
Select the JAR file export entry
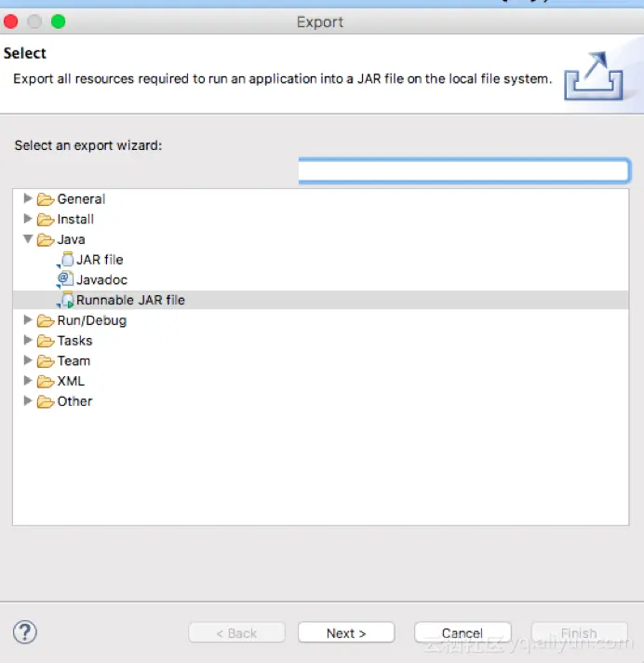click(100, 260)
